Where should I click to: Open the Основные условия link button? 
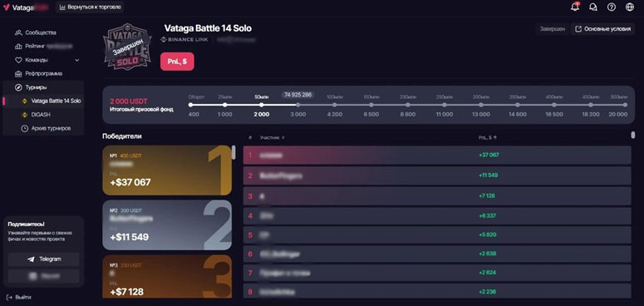click(602, 29)
